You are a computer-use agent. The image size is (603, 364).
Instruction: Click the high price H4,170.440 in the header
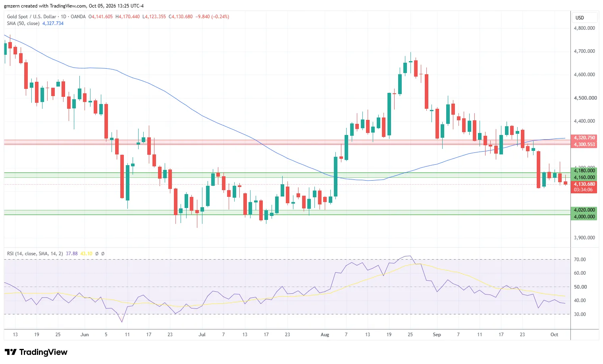[x=127, y=17]
